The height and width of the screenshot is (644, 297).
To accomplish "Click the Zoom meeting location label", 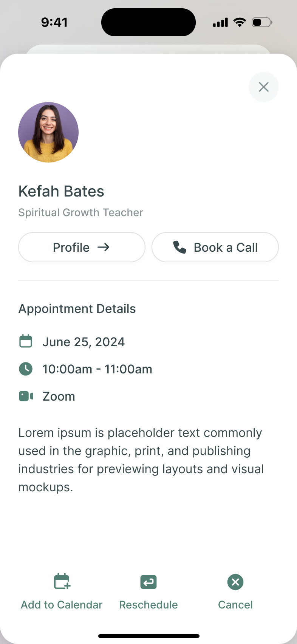I will 59,396.
